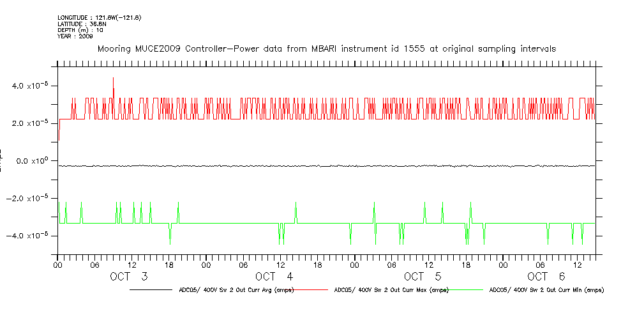
Task: Click the YEAR : 2009 header line
Action: (x=75, y=36)
